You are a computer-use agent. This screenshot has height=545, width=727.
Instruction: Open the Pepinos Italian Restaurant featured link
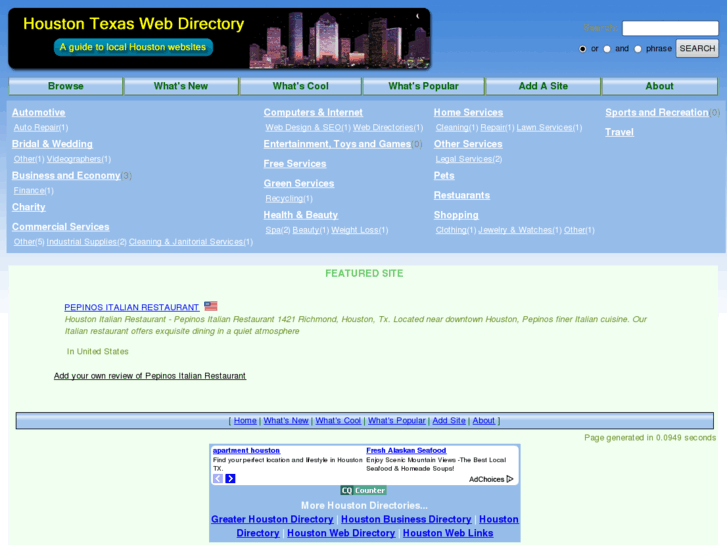pyautogui.click(x=132, y=307)
